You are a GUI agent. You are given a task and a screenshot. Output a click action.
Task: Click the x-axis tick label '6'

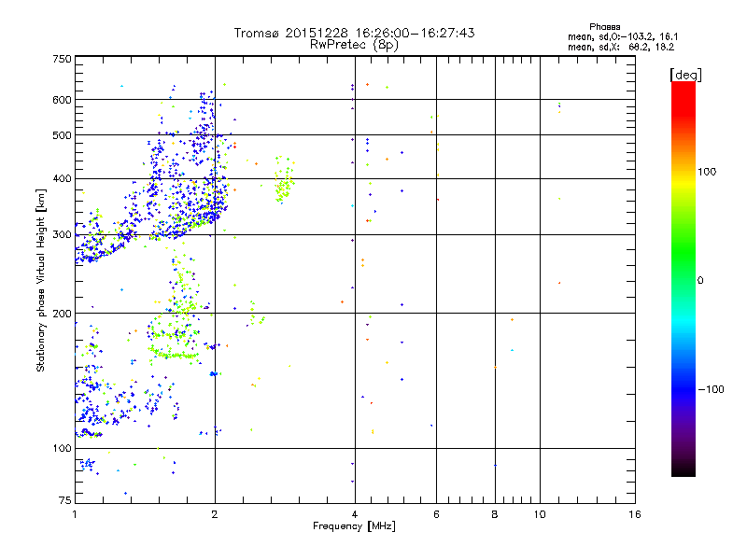(x=436, y=514)
